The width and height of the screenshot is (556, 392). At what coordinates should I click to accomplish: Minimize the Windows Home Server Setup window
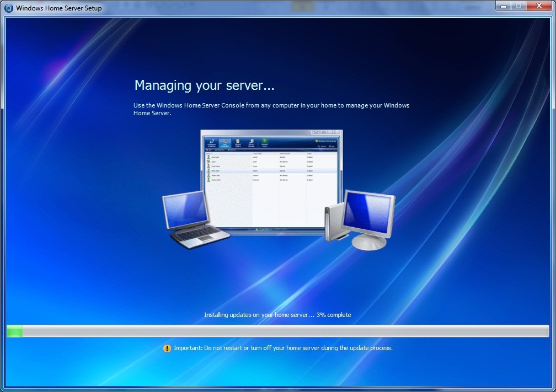coord(503,6)
